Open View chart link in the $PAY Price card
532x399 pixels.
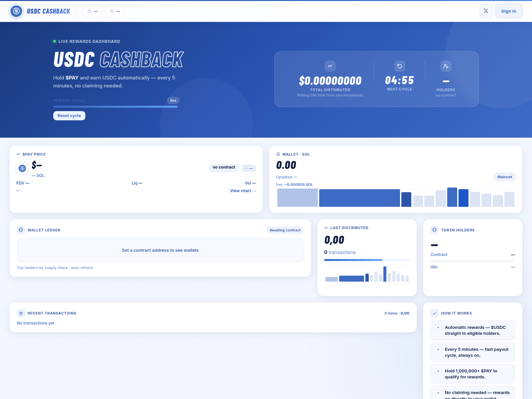coord(243,191)
